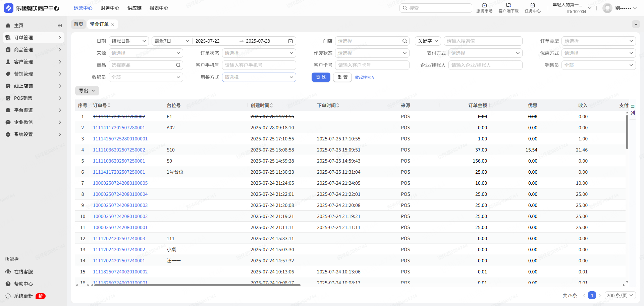This screenshot has height=306, width=644.
Task: Open the 服务市场 service market icon
Action: click(x=484, y=5)
